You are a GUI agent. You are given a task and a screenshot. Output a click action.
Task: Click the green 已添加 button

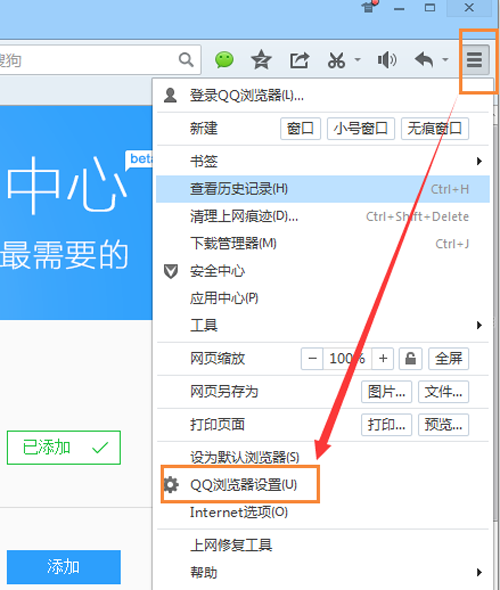(x=64, y=448)
